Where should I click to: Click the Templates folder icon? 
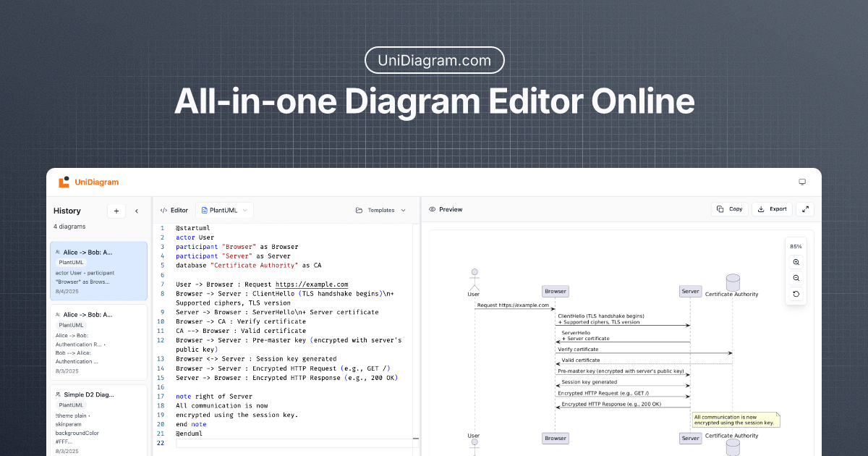(x=358, y=209)
